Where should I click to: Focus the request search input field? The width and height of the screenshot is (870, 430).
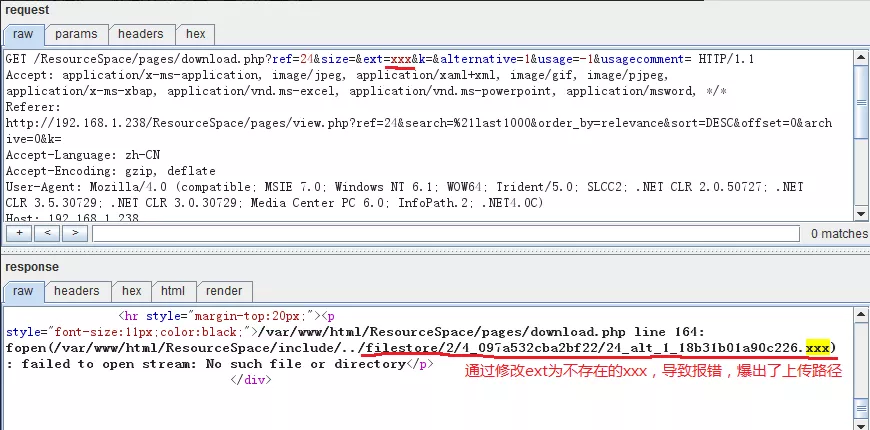point(446,234)
